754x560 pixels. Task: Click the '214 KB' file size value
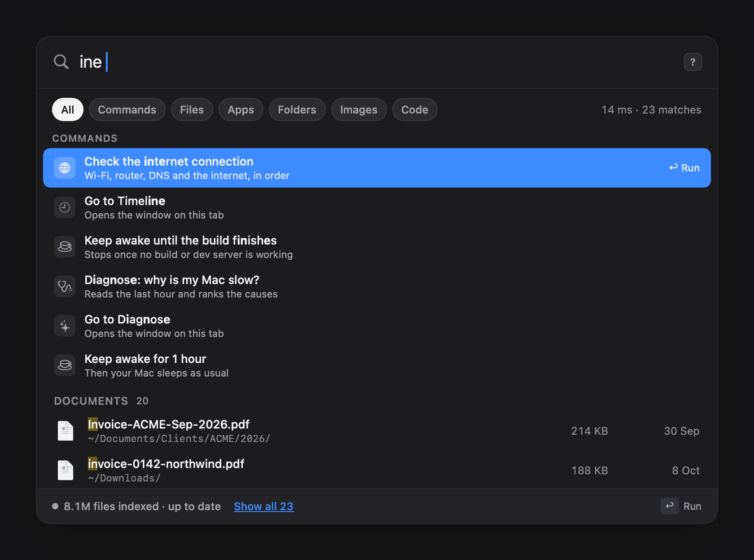(x=589, y=431)
